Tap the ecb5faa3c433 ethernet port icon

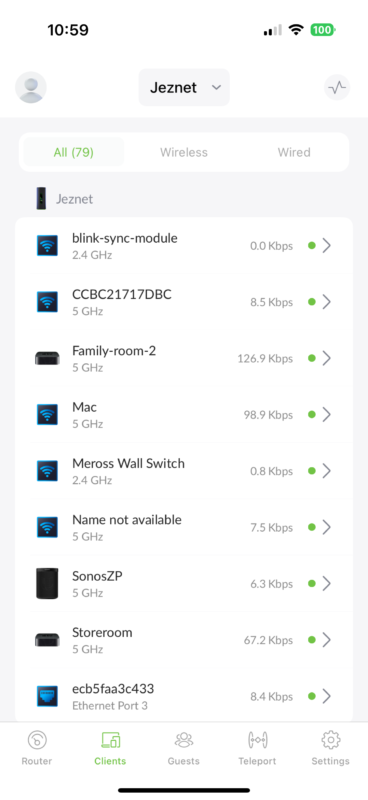click(x=47, y=696)
